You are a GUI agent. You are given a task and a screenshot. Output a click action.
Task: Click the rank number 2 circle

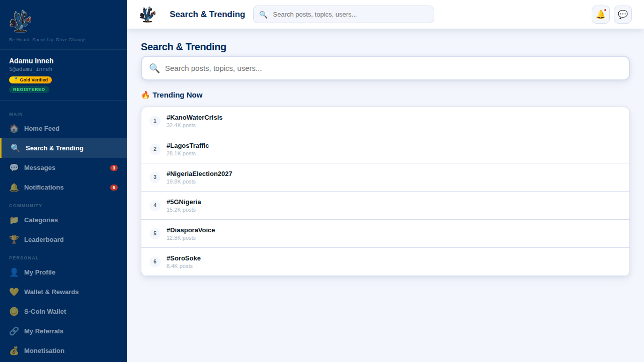(x=155, y=149)
